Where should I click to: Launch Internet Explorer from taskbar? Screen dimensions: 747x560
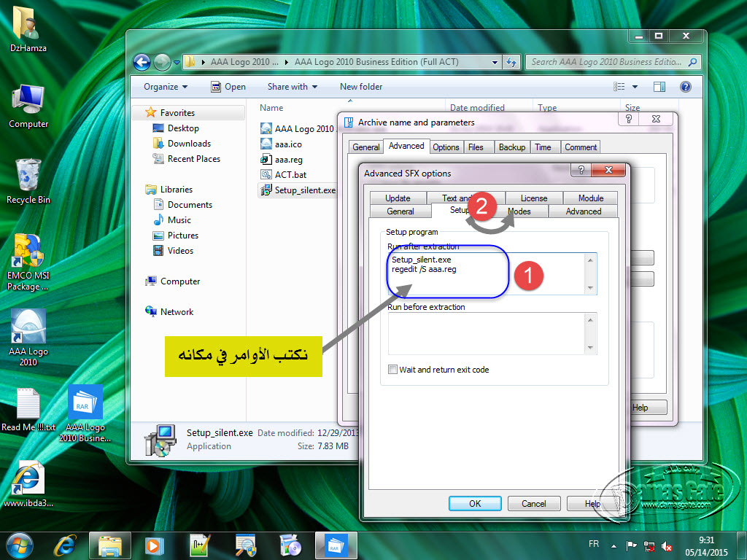coord(65,545)
